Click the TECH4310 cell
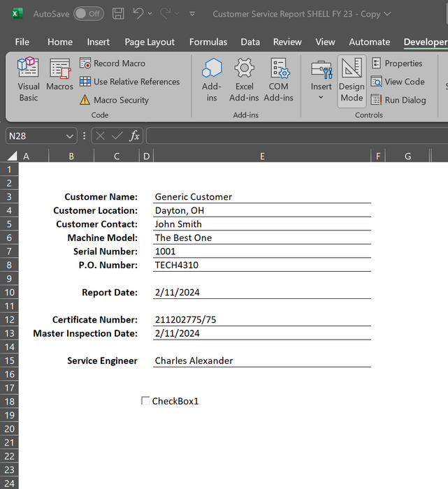This screenshot has width=448, height=489. tap(262, 265)
